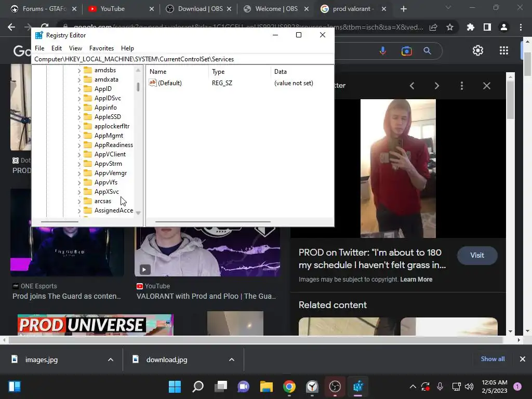The image size is (532, 399).
Task: Click the registry path address bar
Action: pos(182,59)
